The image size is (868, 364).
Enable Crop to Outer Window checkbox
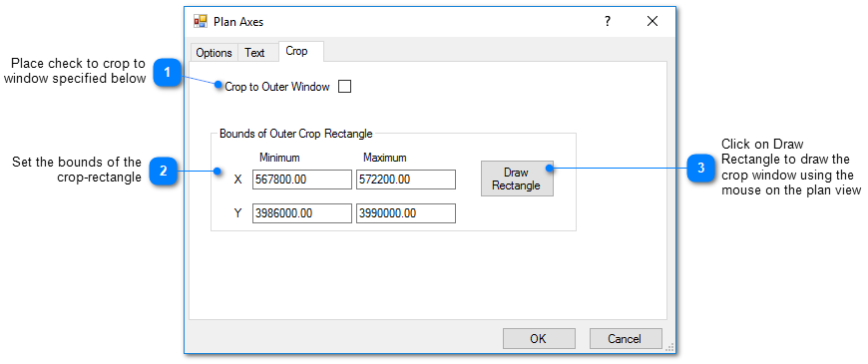tap(344, 87)
